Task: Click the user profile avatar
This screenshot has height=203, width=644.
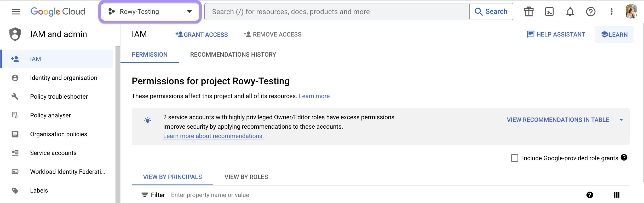Action: click(631, 11)
